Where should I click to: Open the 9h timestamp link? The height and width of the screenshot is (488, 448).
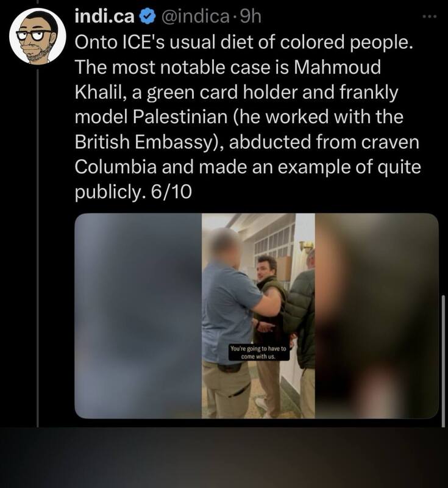(251, 18)
